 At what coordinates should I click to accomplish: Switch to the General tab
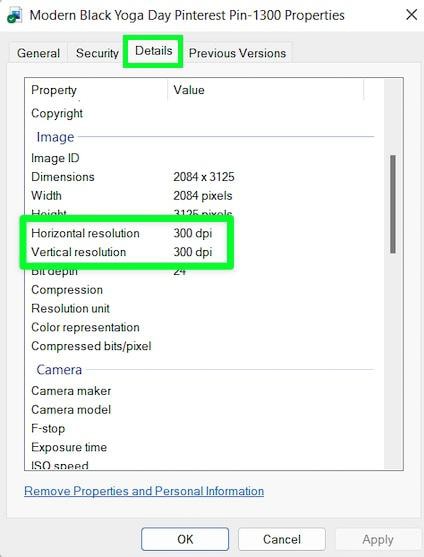[x=38, y=53]
